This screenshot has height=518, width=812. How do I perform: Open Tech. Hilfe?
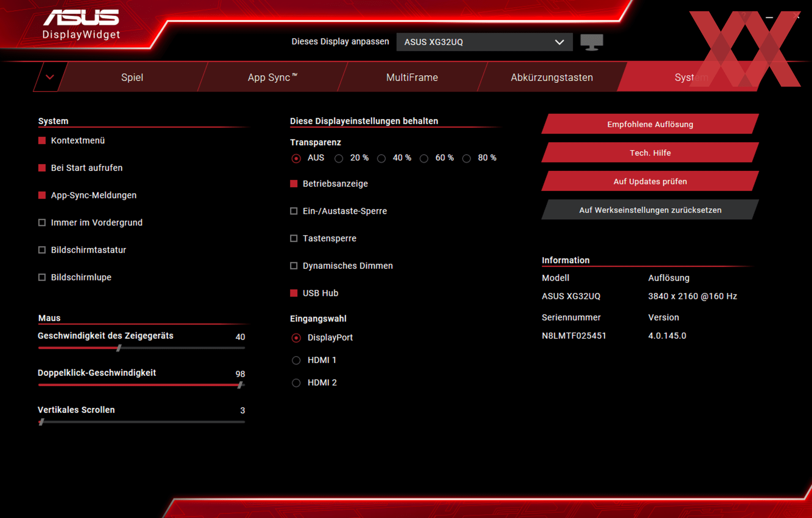coord(650,153)
